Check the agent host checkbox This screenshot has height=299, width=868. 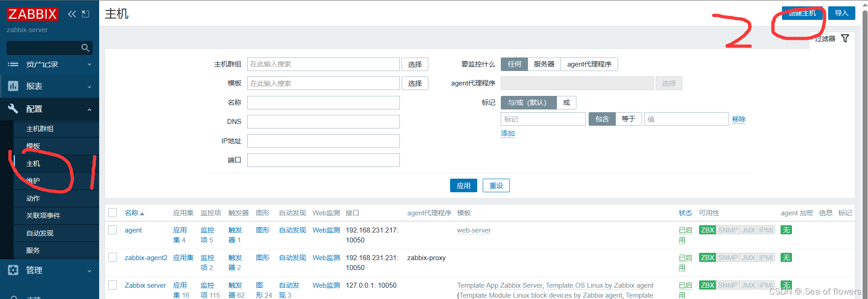pyautogui.click(x=113, y=230)
